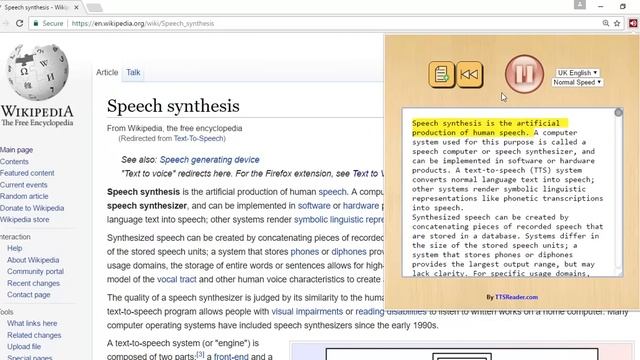Click footnote reference [3]
Screen dimensions: 640x360
coord(200,354)
